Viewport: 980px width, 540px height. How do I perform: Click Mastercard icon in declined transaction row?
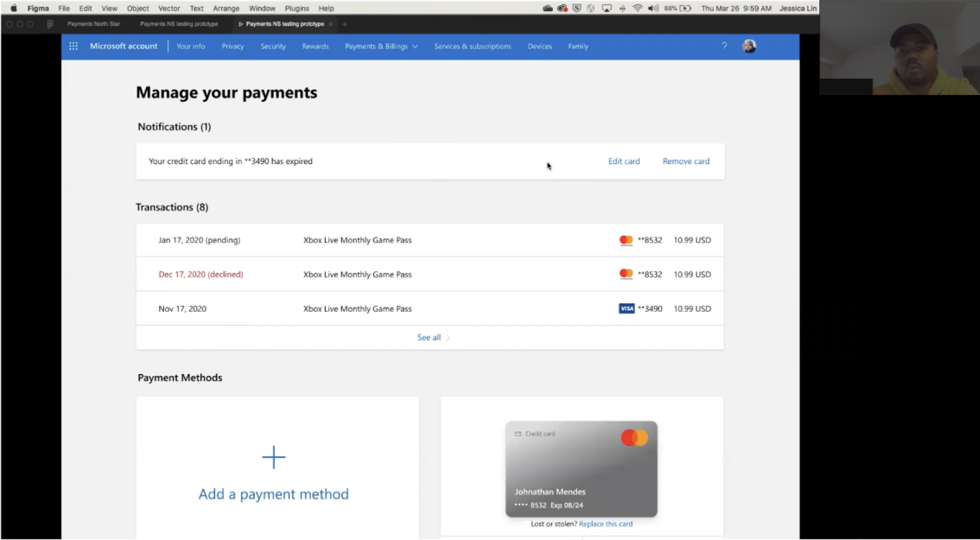(x=626, y=275)
